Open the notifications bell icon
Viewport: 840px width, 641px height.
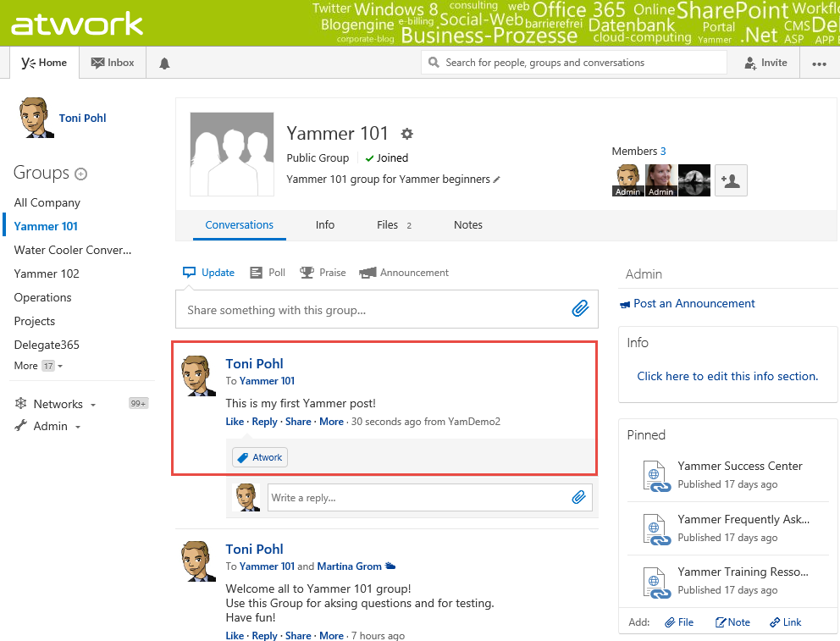pos(164,64)
